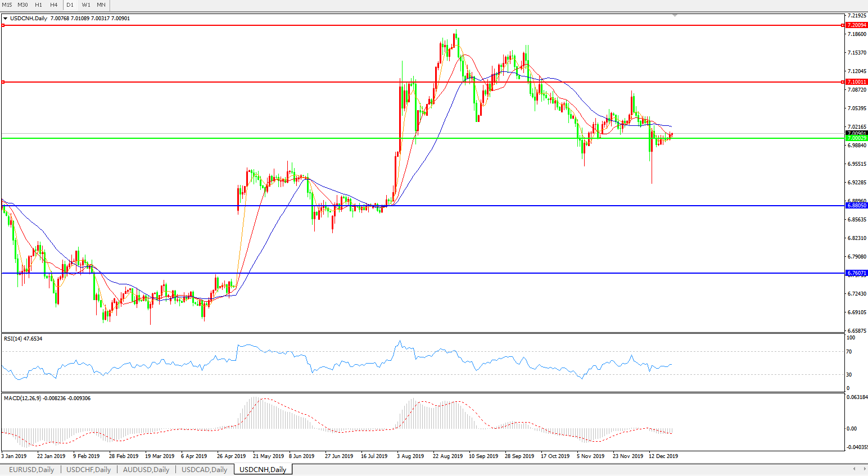The image size is (868, 476).
Task: Switch chart to M15 timeframe
Action: pos(7,4)
